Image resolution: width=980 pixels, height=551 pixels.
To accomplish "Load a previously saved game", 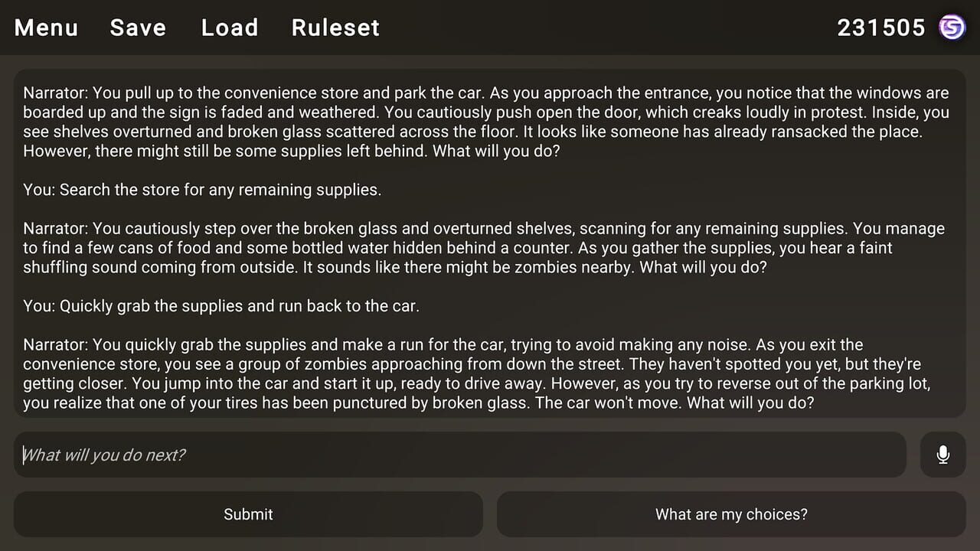I will pyautogui.click(x=229, y=28).
